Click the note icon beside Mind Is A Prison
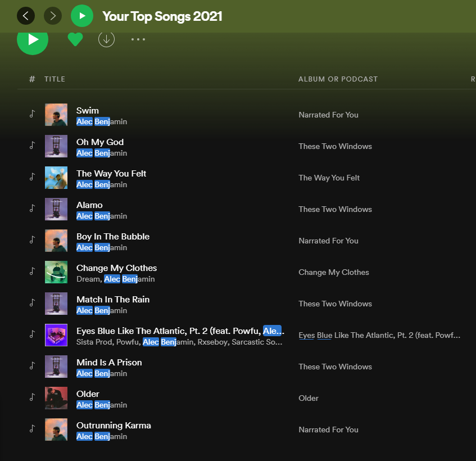The width and height of the screenshot is (476, 461). 32,366
